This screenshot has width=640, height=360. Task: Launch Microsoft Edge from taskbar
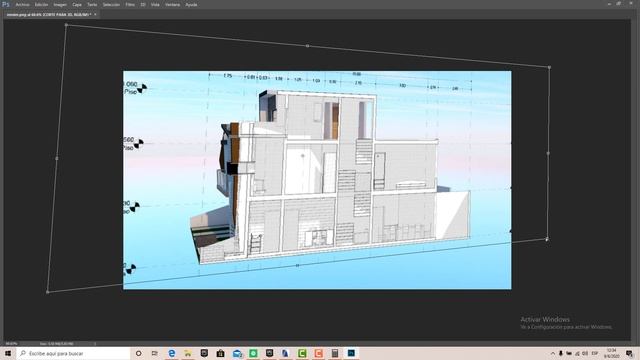[x=172, y=353]
